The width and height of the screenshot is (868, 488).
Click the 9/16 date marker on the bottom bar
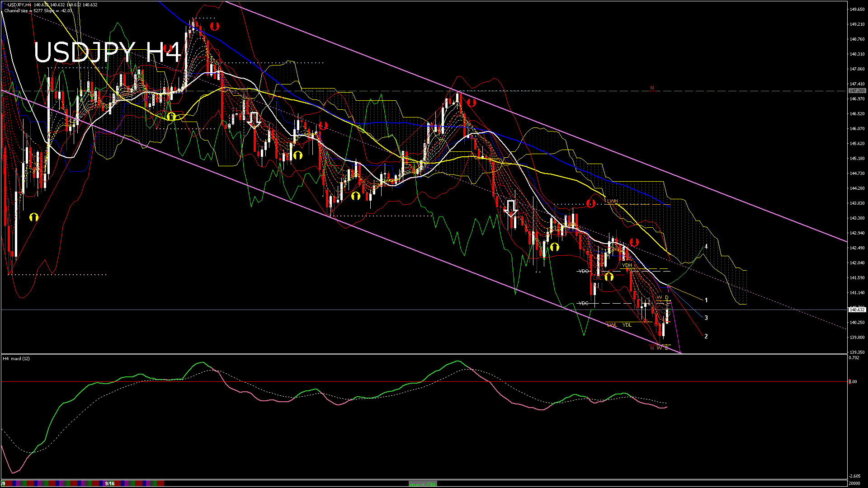click(109, 483)
